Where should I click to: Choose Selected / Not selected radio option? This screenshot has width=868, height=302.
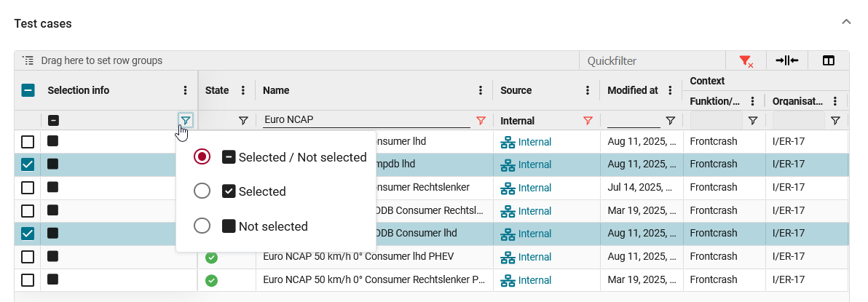click(x=202, y=157)
